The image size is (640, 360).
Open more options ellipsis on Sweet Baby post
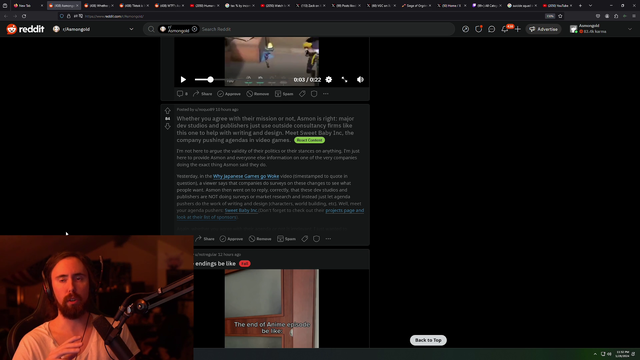tap(328, 239)
